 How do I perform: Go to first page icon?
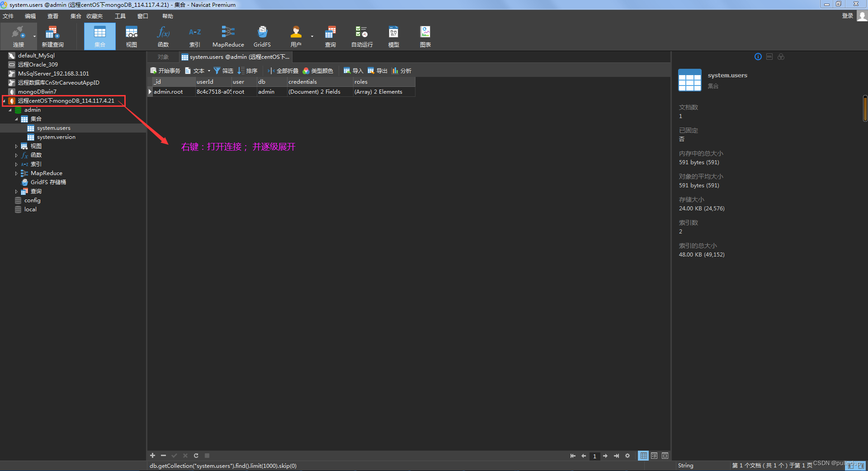pos(573,456)
